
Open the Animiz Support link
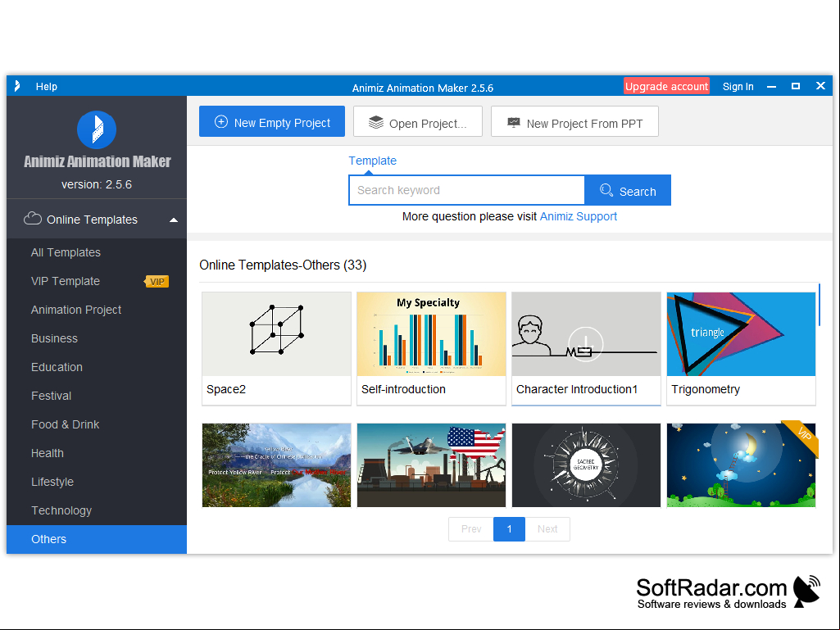pyautogui.click(x=578, y=216)
